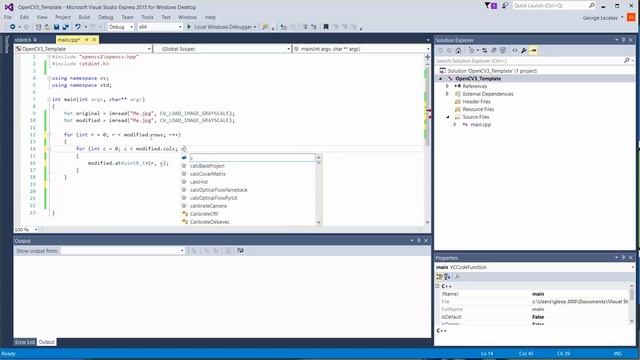Click Collapse All icon in Solution Explorer

pyautogui.click(x=493, y=51)
